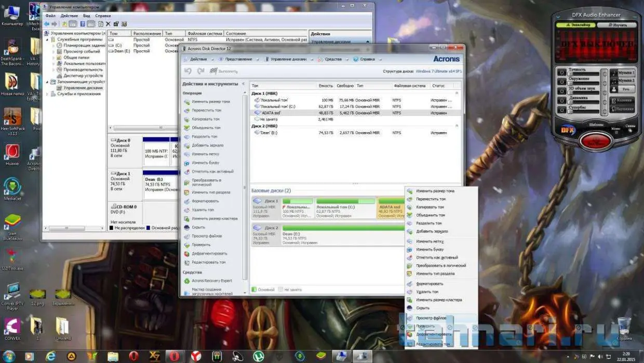644x363 pixels.
Task: Click the Redo arrow in Acronis toolbar
Action: click(x=200, y=71)
